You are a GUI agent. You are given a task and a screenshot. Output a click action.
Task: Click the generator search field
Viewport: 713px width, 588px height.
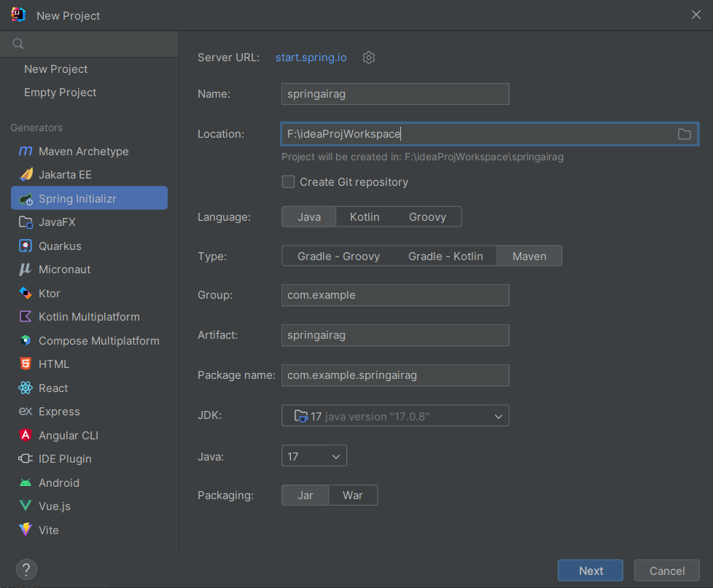(90, 44)
